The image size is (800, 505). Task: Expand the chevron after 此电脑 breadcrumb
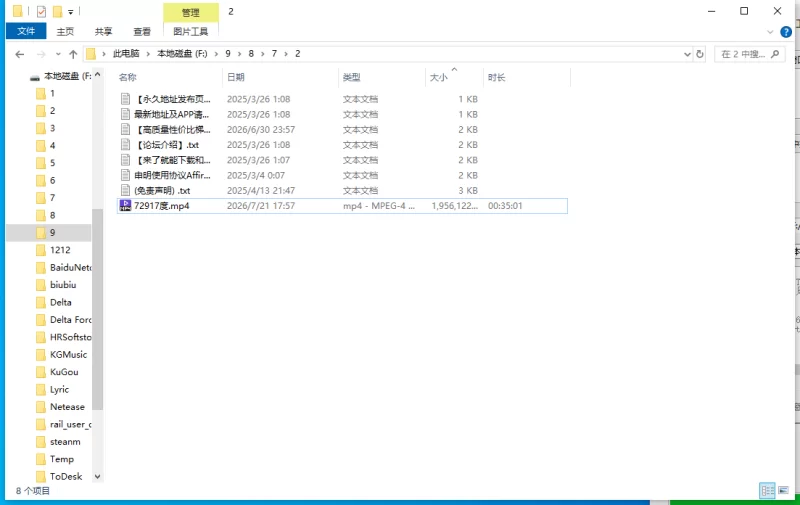pyautogui.click(x=148, y=54)
